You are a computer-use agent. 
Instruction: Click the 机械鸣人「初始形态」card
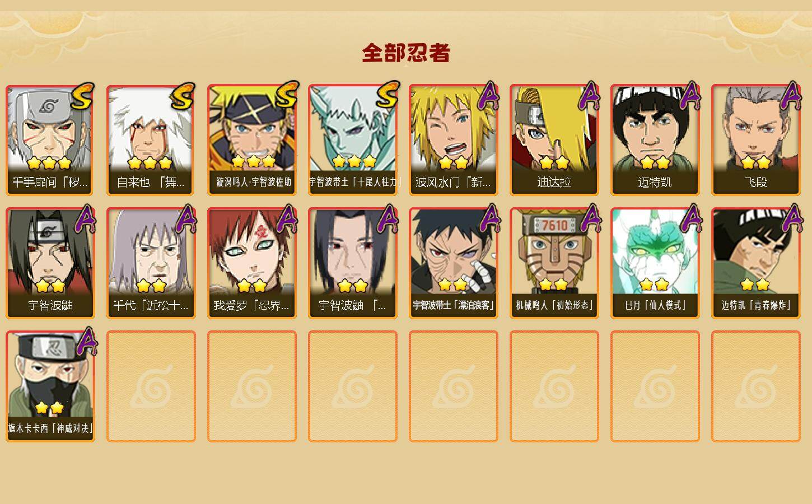click(x=554, y=263)
